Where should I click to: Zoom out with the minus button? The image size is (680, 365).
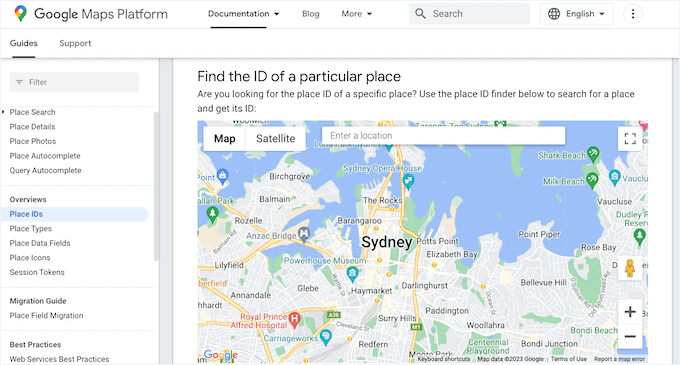click(x=630, y=336)
